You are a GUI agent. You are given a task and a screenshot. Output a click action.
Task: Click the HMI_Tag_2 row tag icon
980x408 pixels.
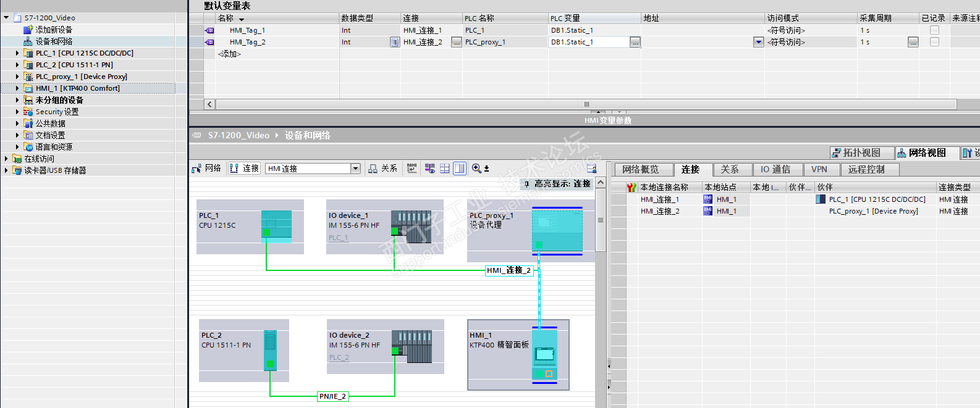pos(209,42)
